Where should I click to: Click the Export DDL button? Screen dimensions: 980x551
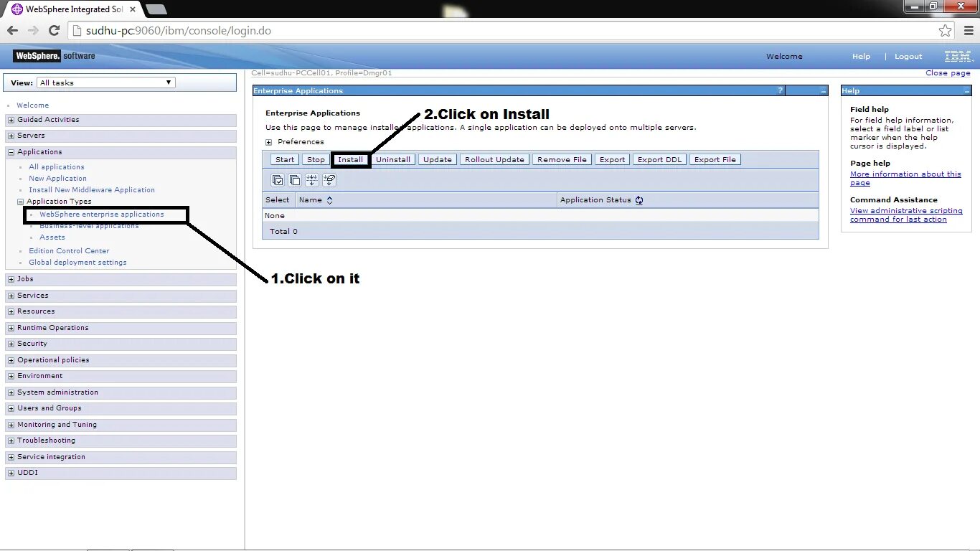660,160
